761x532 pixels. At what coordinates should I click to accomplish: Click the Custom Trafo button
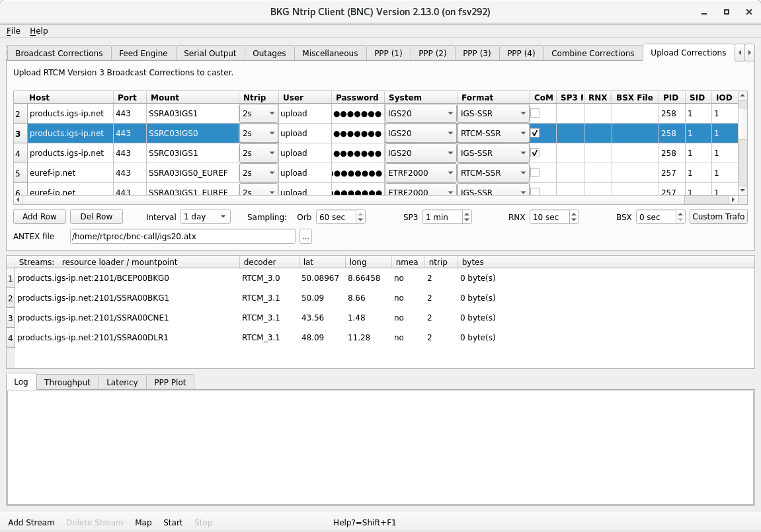coord(718,217)
